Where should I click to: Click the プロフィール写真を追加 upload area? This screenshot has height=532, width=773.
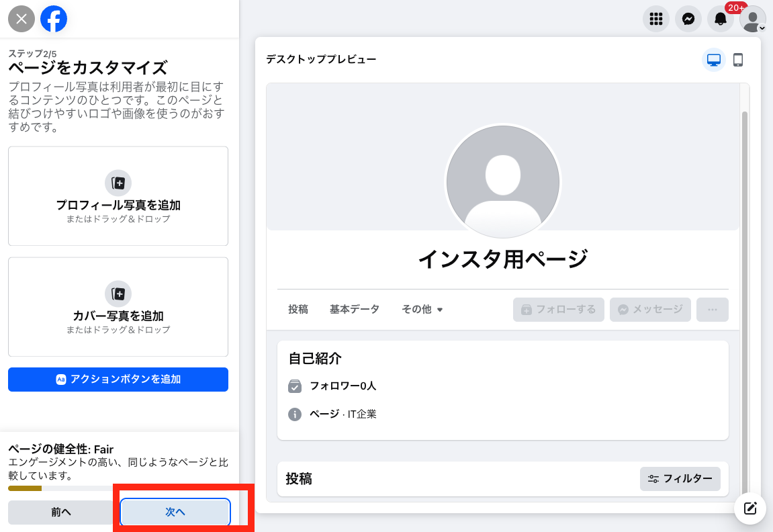pyautogui.click(x=118, y=196)
